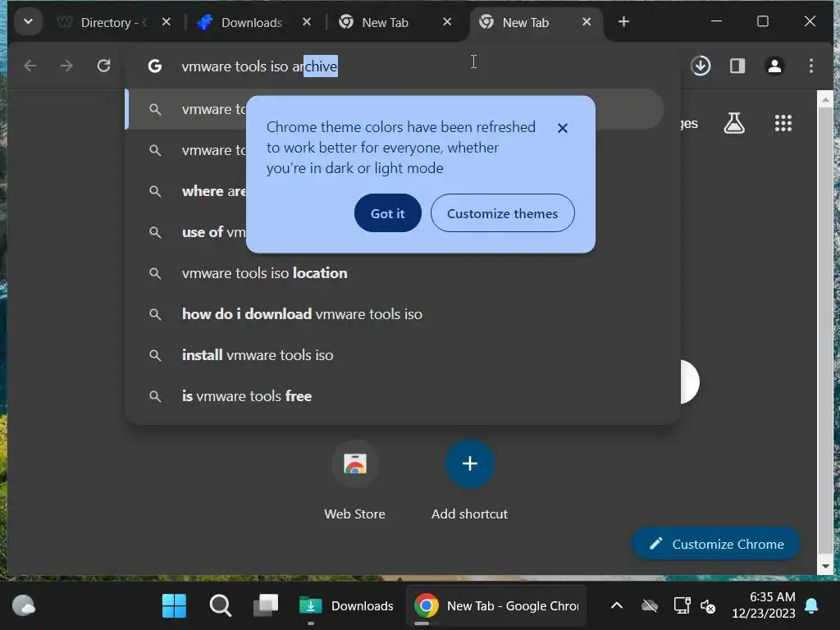This screenshot has height=630, width=840.
Task: Click scrollbar up arrow
Action: click(825, 99)
